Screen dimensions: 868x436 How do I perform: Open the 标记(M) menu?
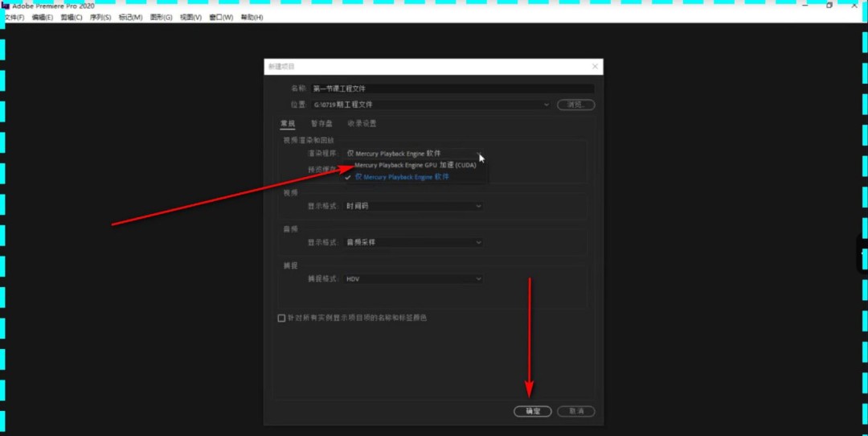[x=131, y=17]
